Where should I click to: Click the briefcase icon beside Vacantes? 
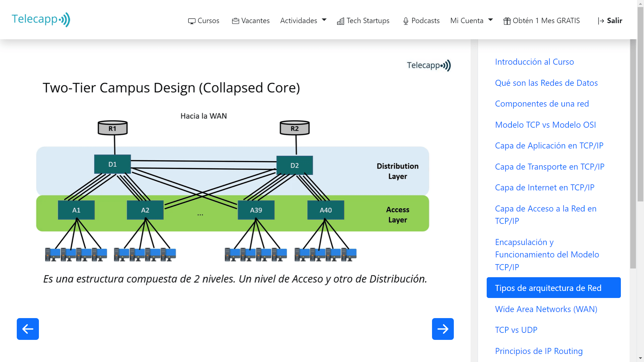(x=235, y=20)
